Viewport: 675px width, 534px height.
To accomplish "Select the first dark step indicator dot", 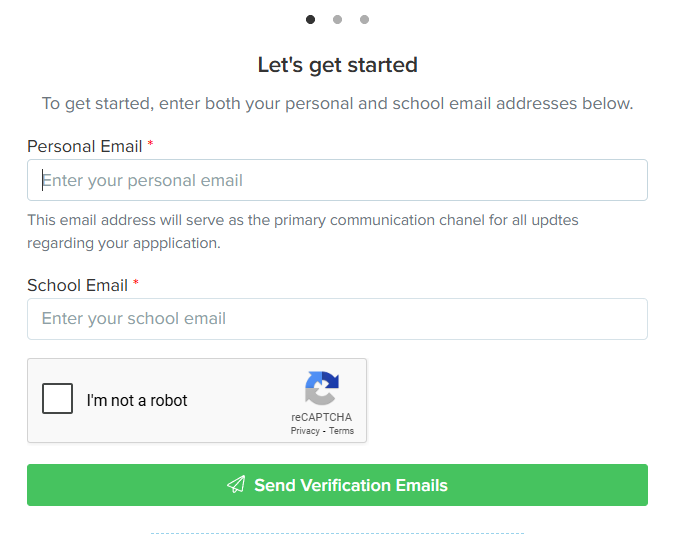I will (310, 19).
